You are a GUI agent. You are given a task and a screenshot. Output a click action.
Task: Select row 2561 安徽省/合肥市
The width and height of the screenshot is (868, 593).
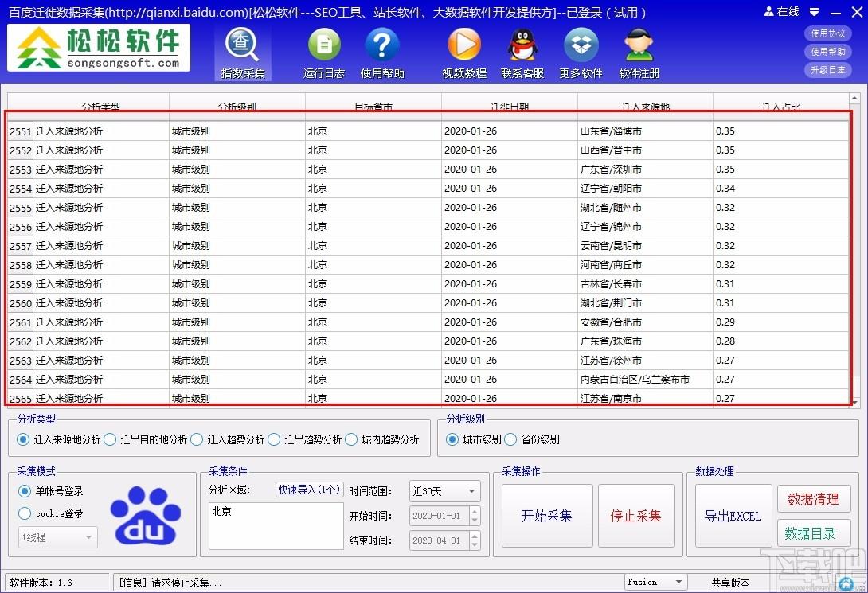point(428,322)
